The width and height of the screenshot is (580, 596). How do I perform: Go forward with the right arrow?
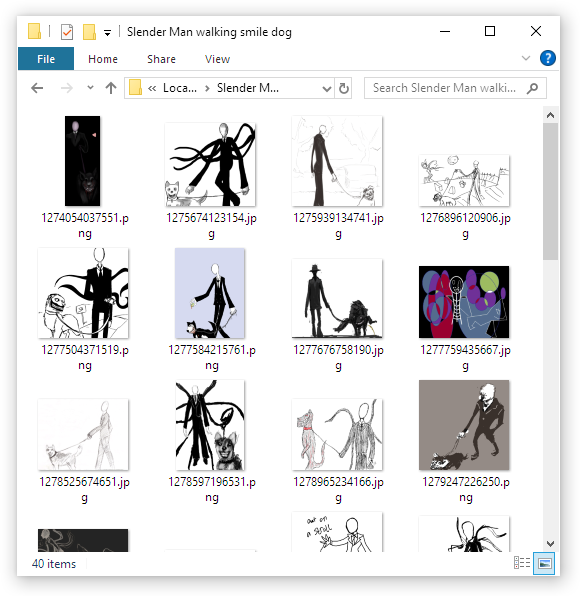click(x=67, y=88)
